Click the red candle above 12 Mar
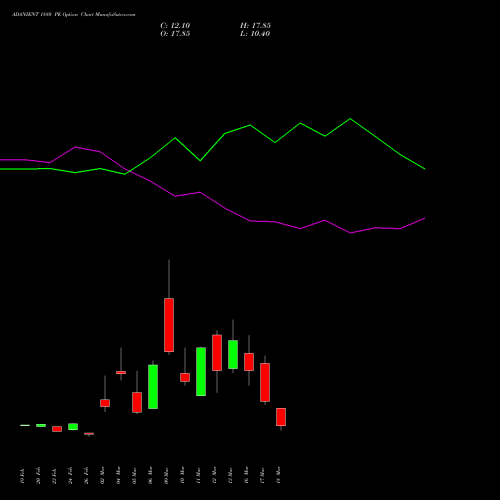The width and height of the screenshot is (500, 500). click(x=217, y=353)
